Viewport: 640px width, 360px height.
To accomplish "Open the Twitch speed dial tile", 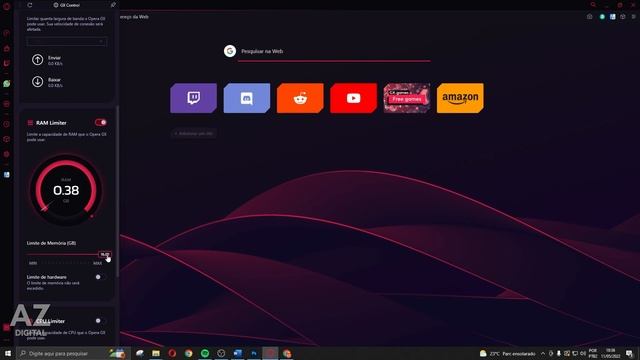I will pyautogui.click(x=193, y=98).
